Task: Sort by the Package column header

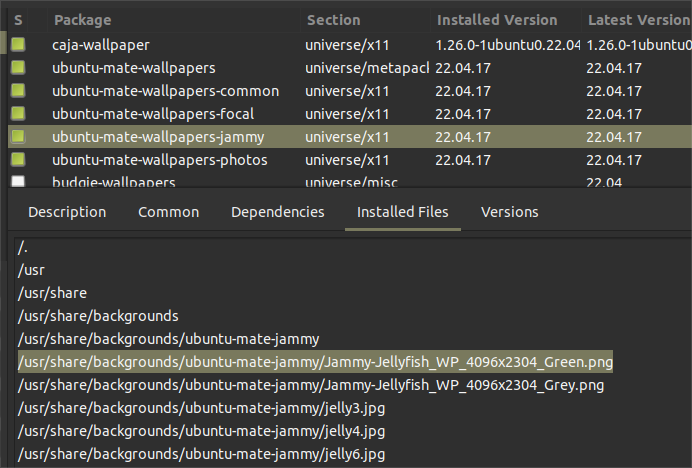Action: tap(82, 20)
